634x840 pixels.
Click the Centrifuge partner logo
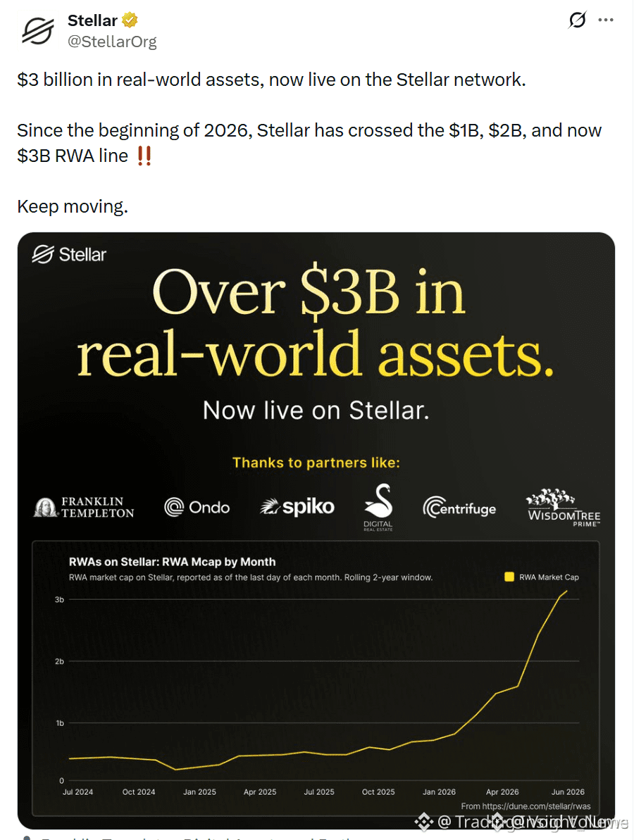point(459,508)
